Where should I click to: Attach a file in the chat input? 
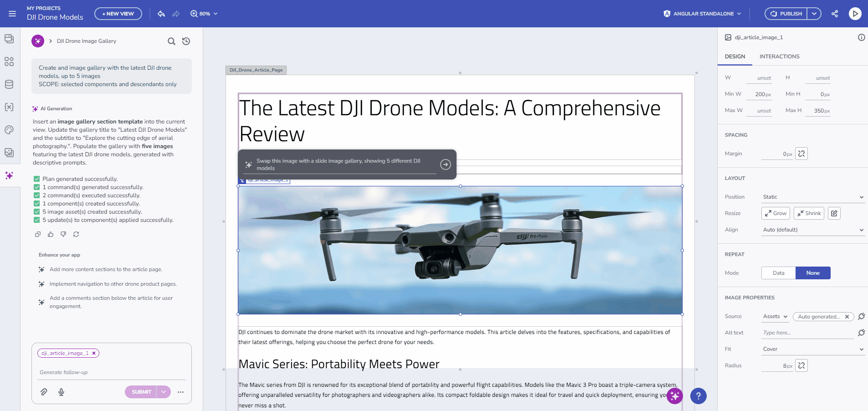[x=44, y=392]
